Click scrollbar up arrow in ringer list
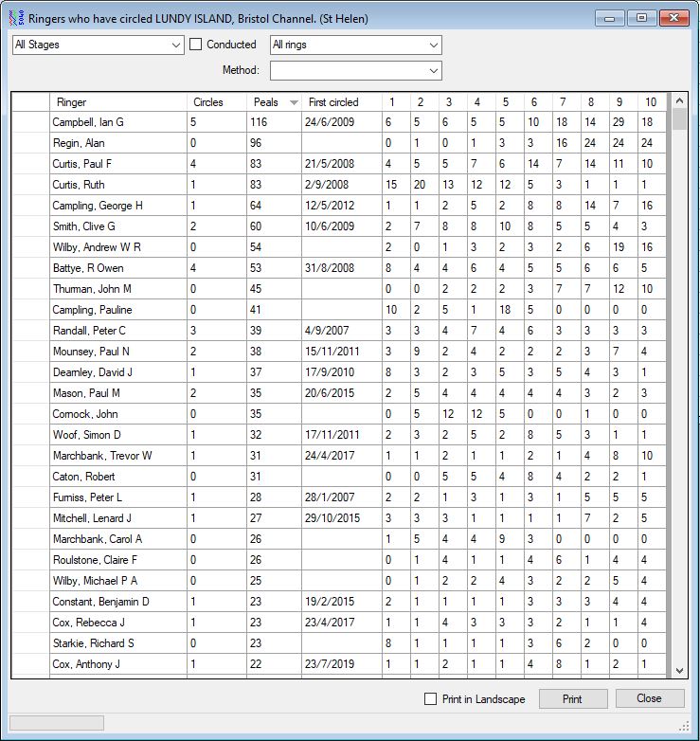 [677, 101]
